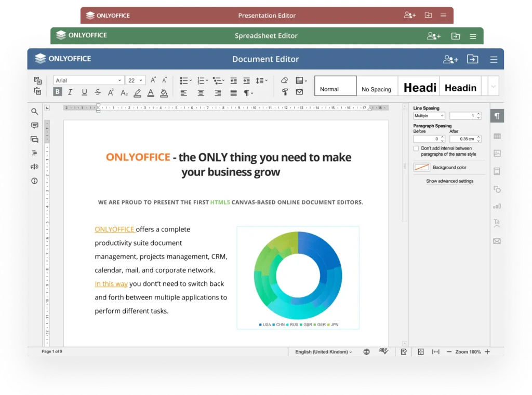Click the Paste icon in the toolbar

coord(37,91)
